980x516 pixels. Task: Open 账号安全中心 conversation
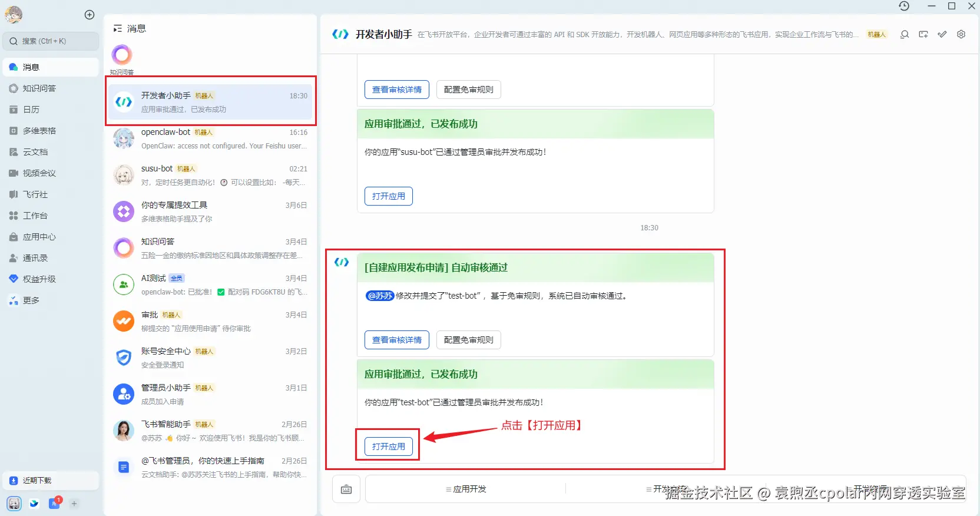pos(211,358)
